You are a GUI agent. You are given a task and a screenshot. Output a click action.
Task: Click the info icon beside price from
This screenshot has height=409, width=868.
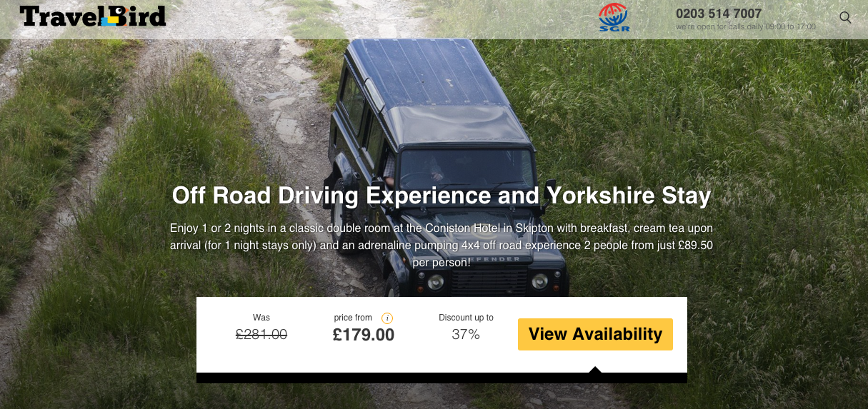click(x=387, y=318)
